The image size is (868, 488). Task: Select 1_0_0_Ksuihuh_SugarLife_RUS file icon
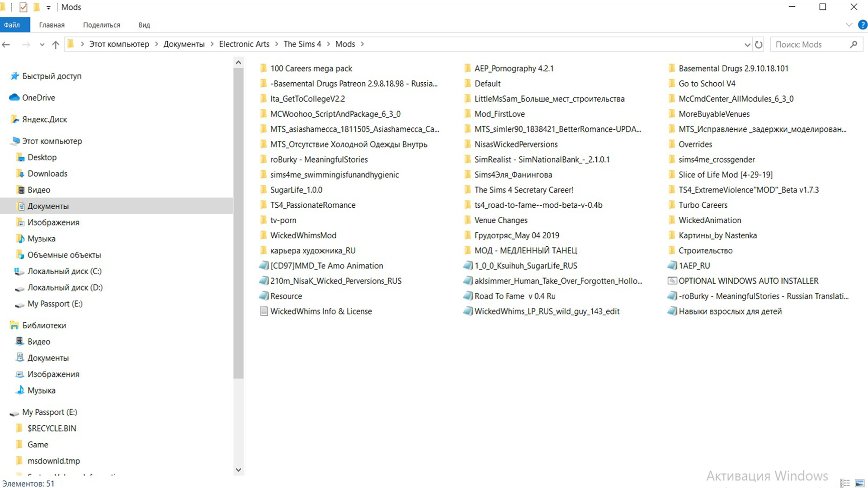pyautogui.click(x=468, y=266)
